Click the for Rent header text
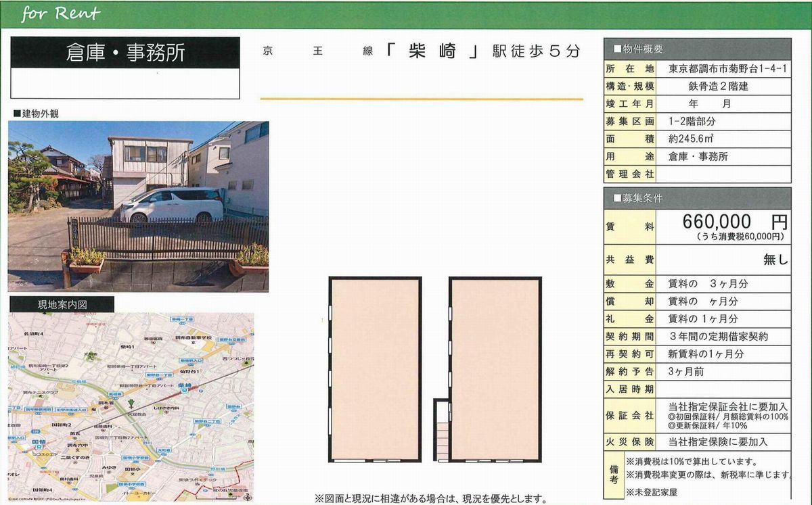812x505 pixels. tap(60, 14)
